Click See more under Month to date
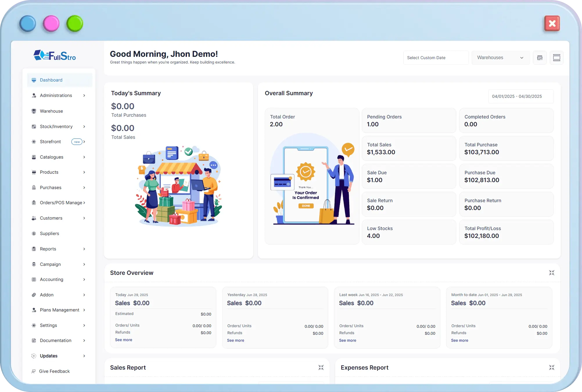 click(459, 340)
